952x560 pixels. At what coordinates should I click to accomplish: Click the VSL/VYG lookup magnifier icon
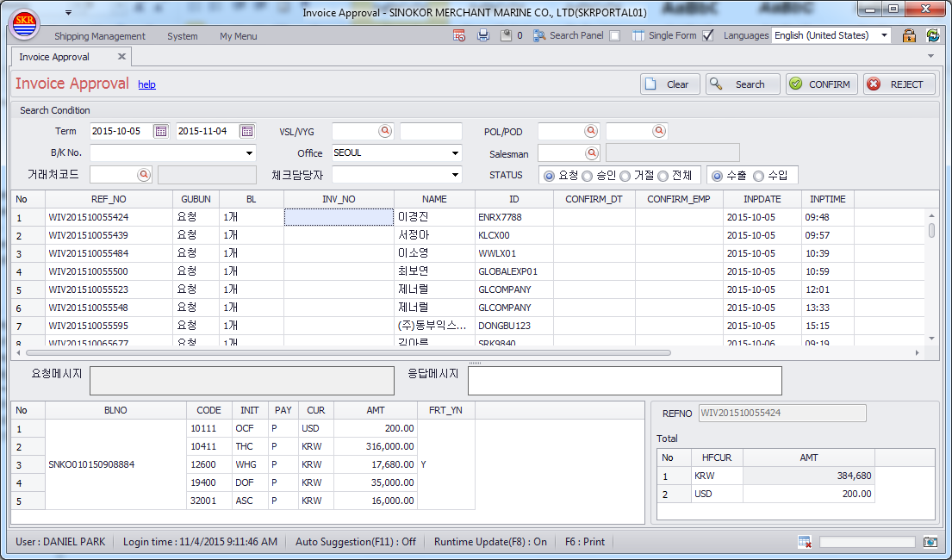click(x=385, y=132)
